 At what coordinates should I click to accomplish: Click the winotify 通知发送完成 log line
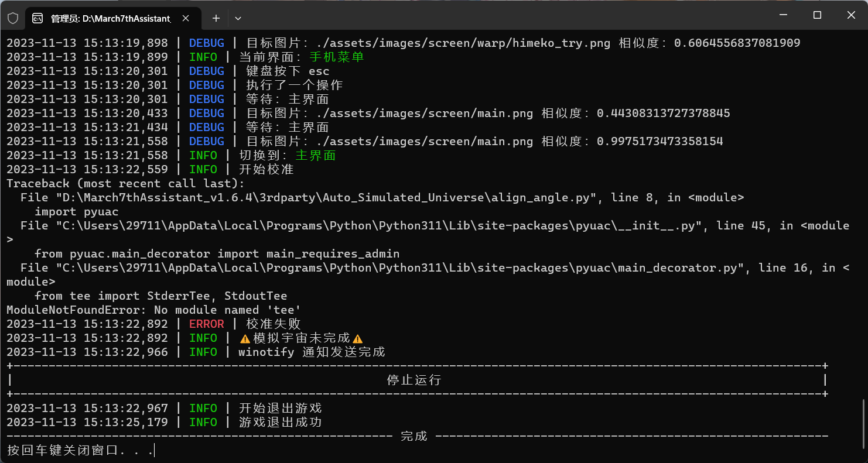click(x=310, y=352)
